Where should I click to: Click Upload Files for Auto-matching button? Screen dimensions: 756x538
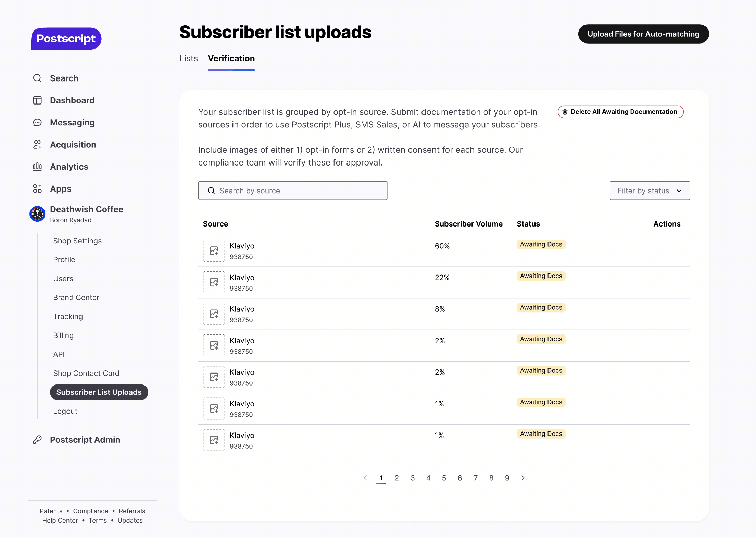[x=643, y=34]
